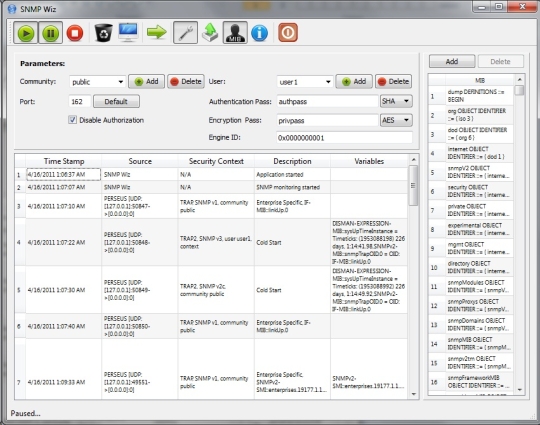Select timestamp 4/16/2011 1:07:40 AM cell
Image resolution: width=540 pixels, height=425 pixels.
pos(64,326)
